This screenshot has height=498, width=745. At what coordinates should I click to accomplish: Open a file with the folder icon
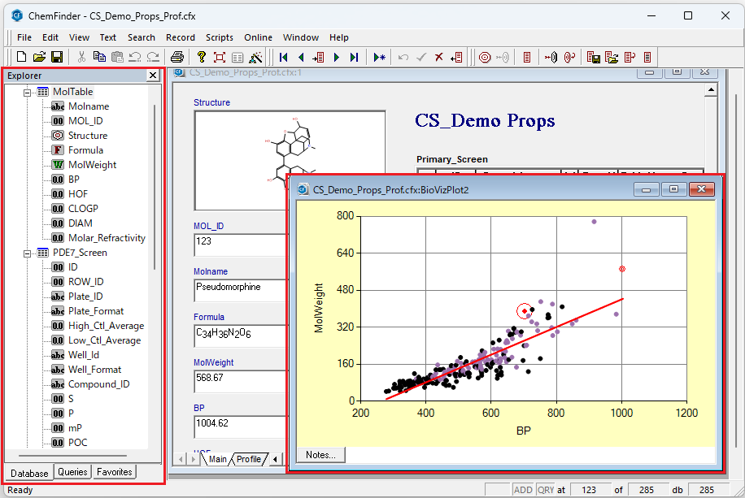click(39, 57)
